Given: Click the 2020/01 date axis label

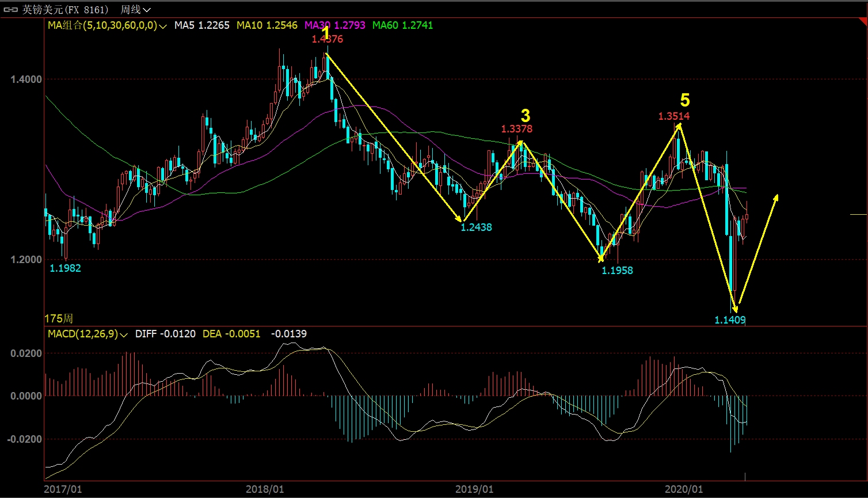Looking at the screenshot, I should pyautogui.click(x=683, y=489).
